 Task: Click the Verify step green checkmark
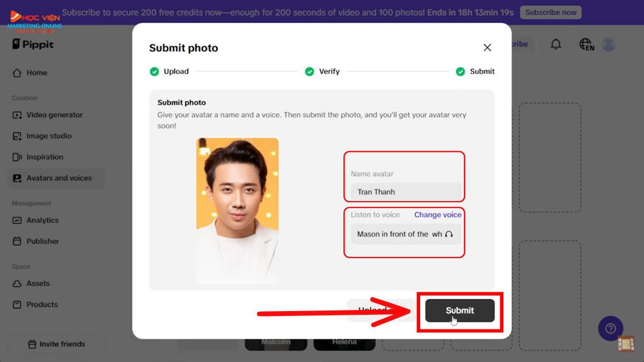(309, 71)
